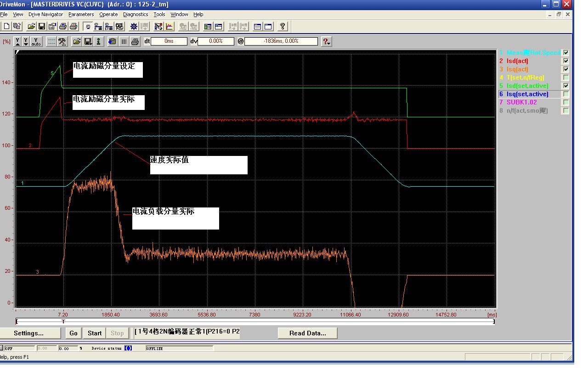
Task: Click the main toolbar Print icon beside properties
Action: click(x=63, y=27)
